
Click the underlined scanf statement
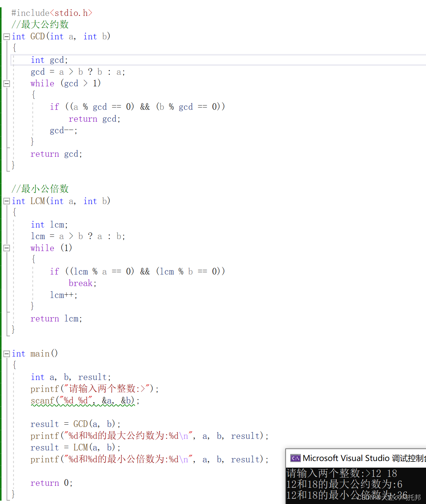pos(85,400)
